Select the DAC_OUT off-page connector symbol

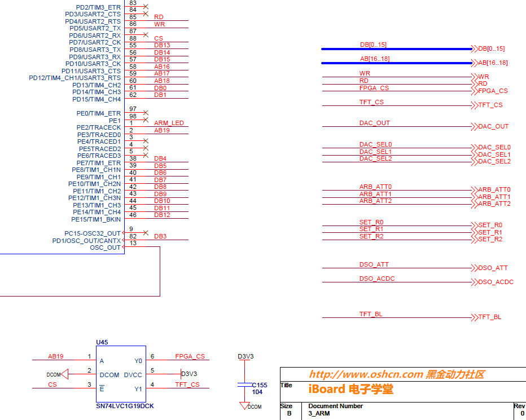pyautogui.click(x=474, y=127)
